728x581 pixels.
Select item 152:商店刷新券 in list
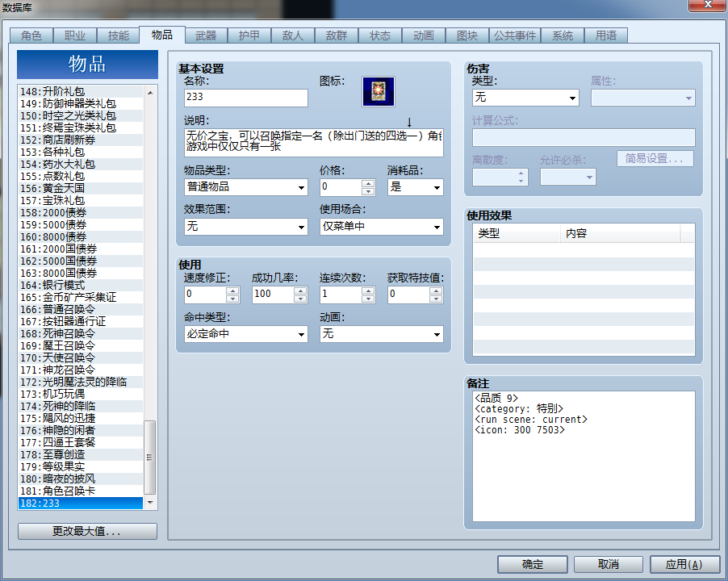click(x=81, y=140)
